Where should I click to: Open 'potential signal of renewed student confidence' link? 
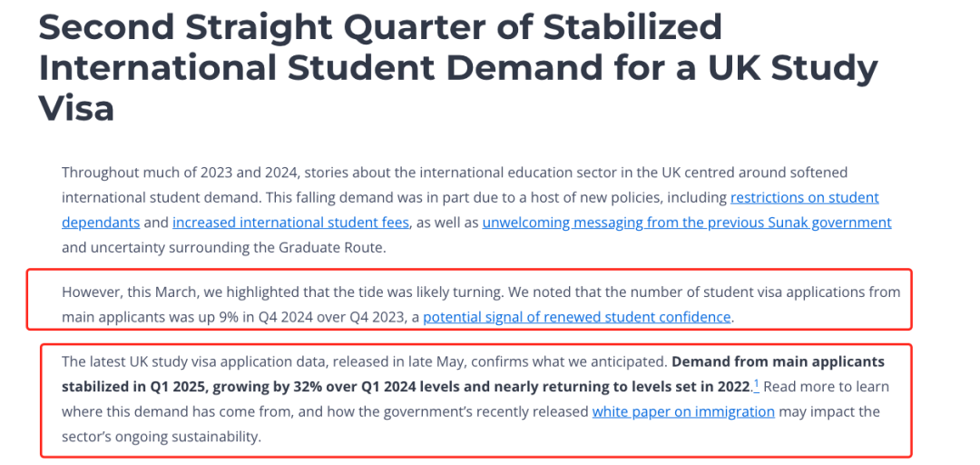point(576,317)
